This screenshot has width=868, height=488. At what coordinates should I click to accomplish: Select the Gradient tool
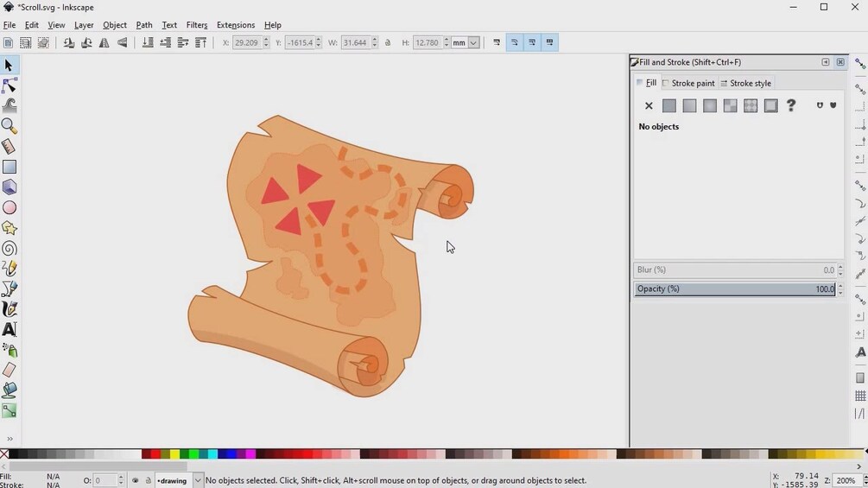[9, 410]
